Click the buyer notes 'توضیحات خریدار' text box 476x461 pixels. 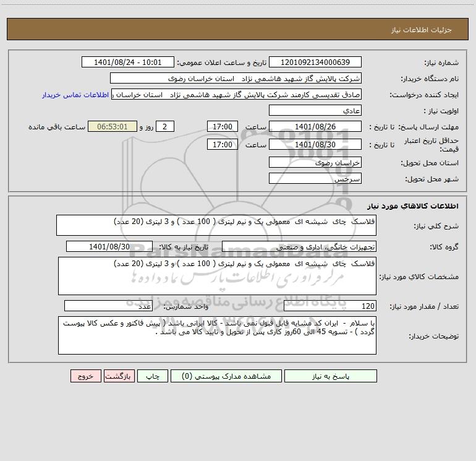click(x=217, y=335)
